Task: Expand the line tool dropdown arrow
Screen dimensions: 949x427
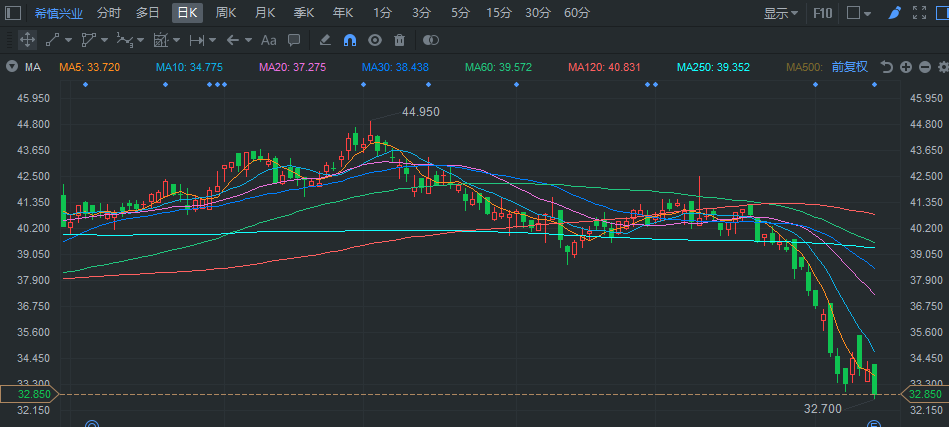Action: click(68, 41)
